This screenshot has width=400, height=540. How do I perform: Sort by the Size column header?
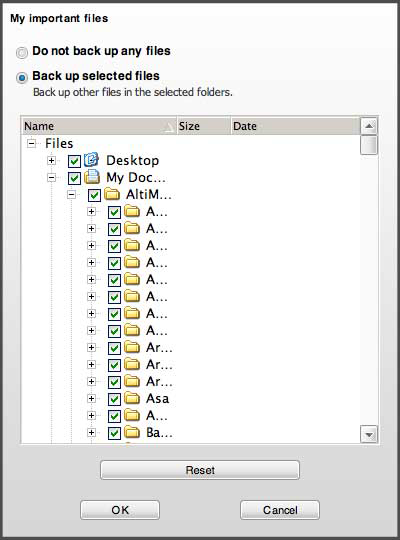click(204, 126)
